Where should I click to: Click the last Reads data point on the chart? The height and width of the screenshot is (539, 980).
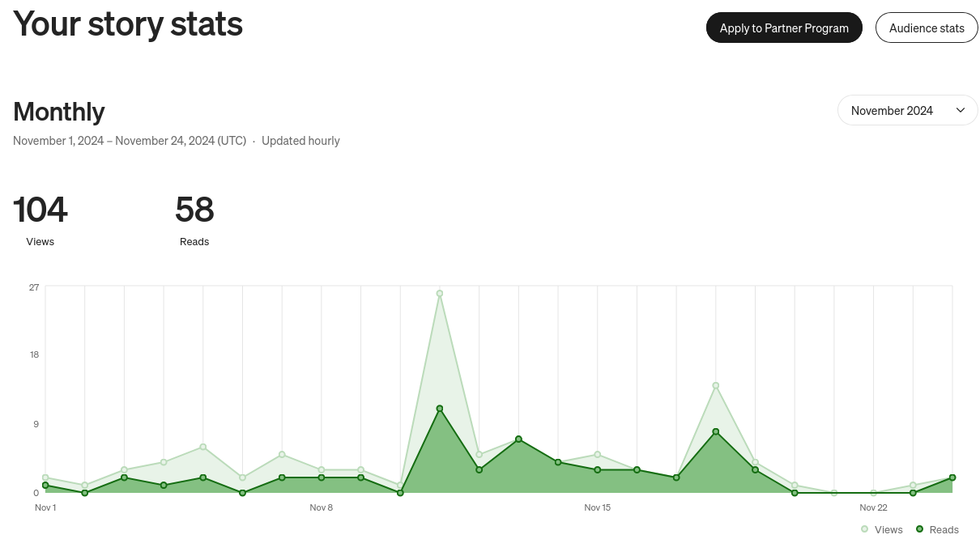952,477
